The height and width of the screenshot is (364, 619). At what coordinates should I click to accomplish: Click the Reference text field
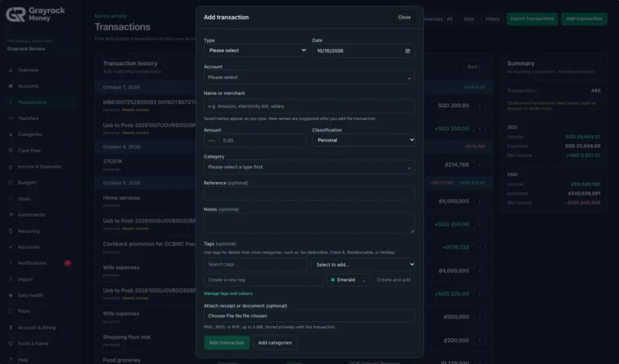pos(309,193)
